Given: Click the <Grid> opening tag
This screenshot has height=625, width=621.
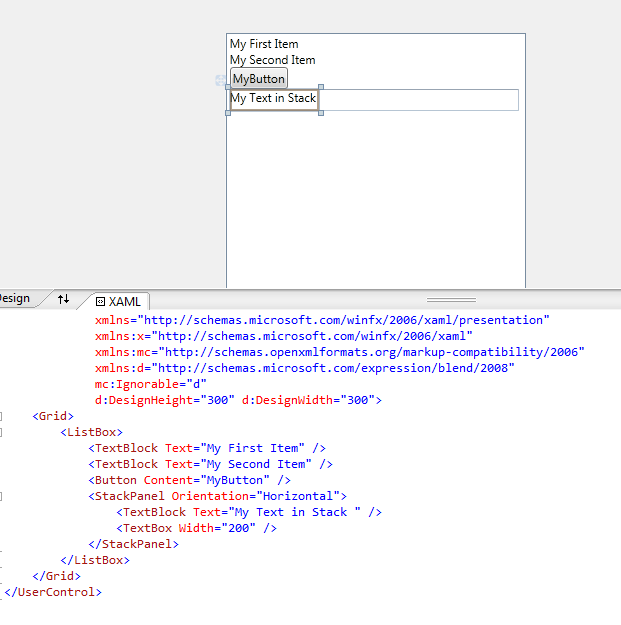Looking at the screenshot, I should tap(53, 416).
